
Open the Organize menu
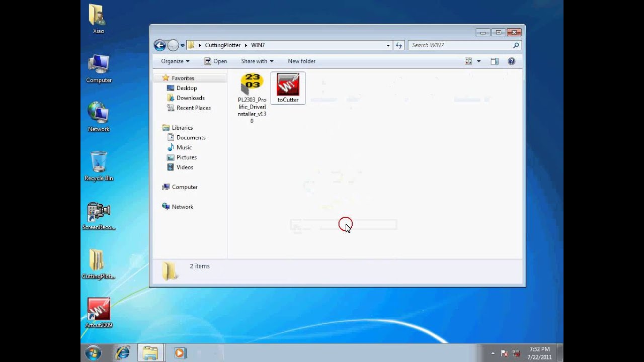point(175,61)
